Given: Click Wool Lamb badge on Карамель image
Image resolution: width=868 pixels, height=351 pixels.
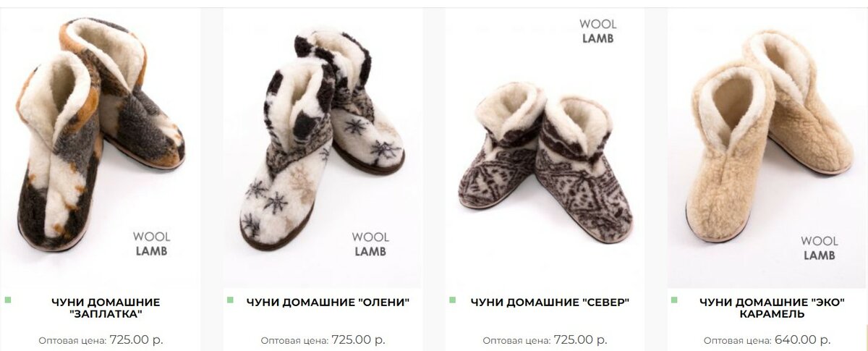Looking at the screenshot, I should pos(820,248).
